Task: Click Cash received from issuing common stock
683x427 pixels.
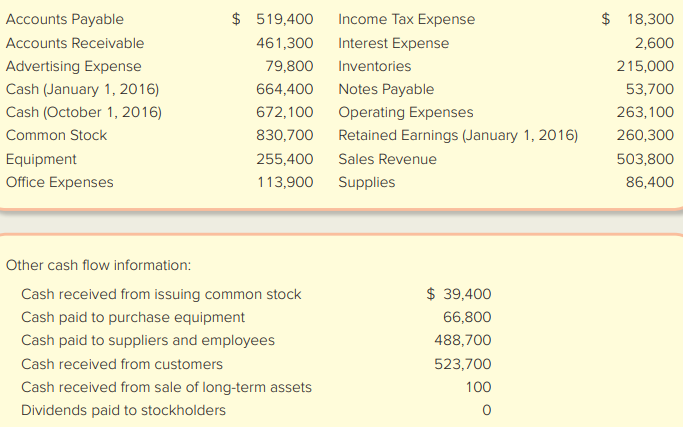Action: (x=161, y=294)
